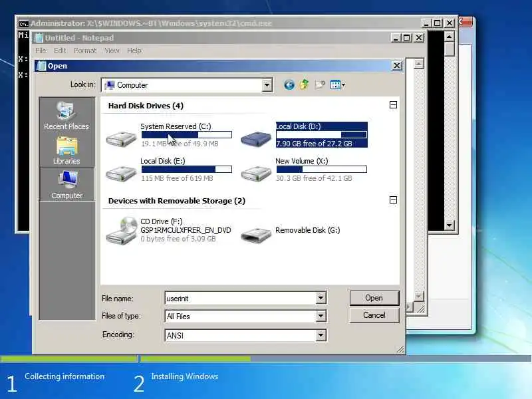
Task: Minimize the cmd.exe window
Action: point(426,23)
